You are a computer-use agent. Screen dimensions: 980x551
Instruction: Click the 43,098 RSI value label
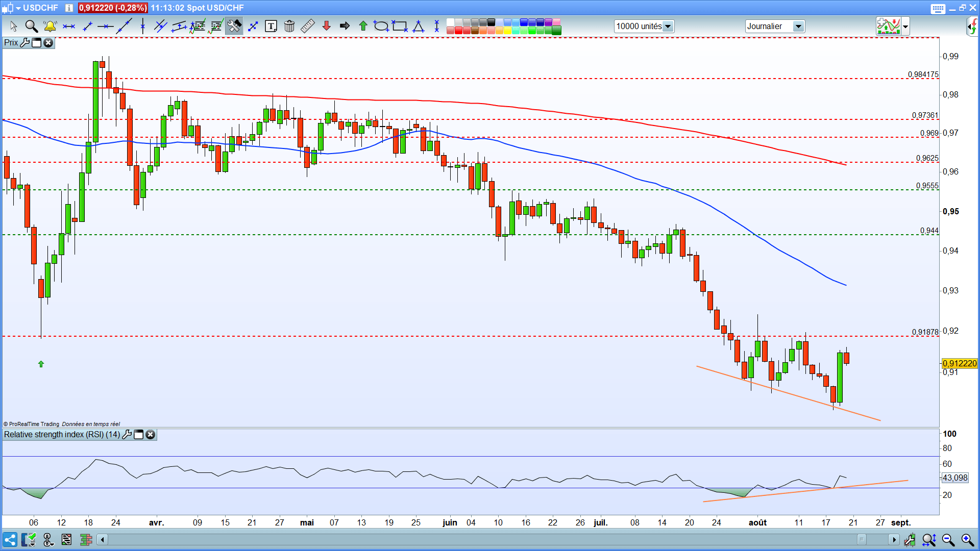coord(955,478)
